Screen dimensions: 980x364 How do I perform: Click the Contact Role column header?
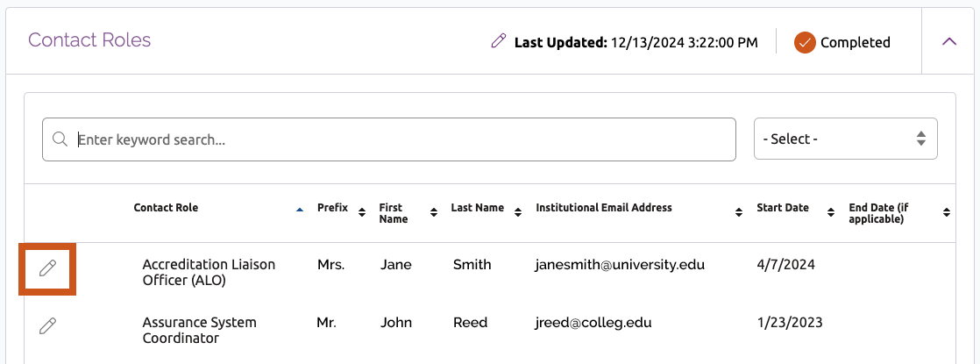coord(166,208)
